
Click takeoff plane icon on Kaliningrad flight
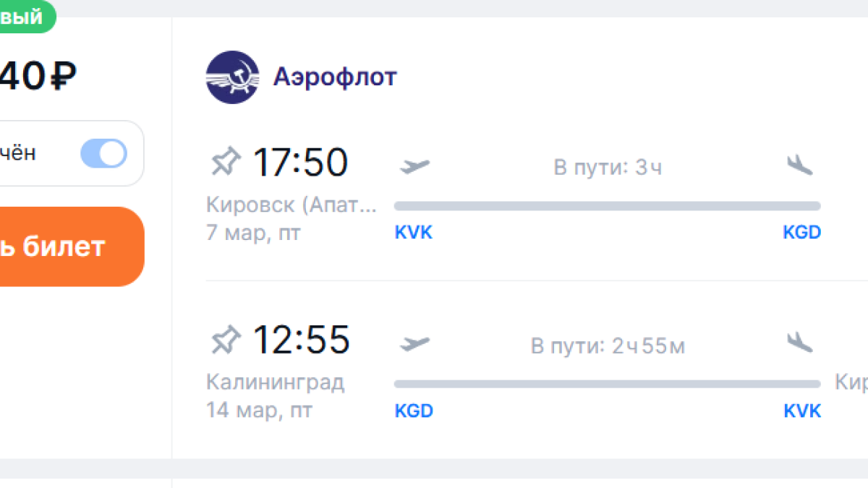pyautogui.click(x=414, y=344)
